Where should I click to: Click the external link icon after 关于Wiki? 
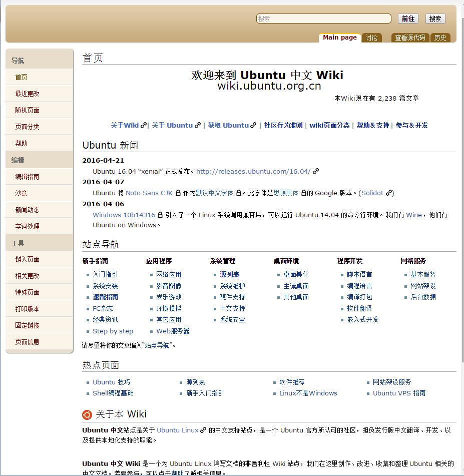144,125
